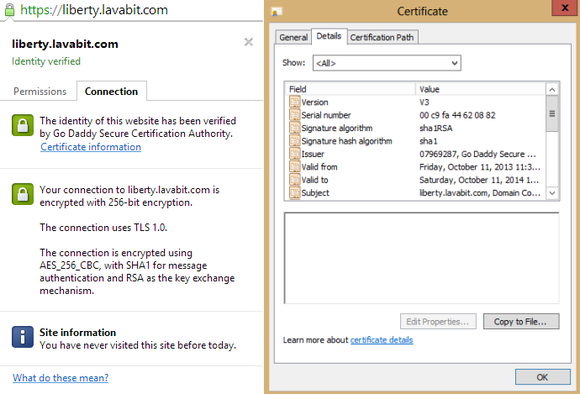The image size is (580, 394).
Task: Open the "What do these mean?" link
Action: coord(61,378)
